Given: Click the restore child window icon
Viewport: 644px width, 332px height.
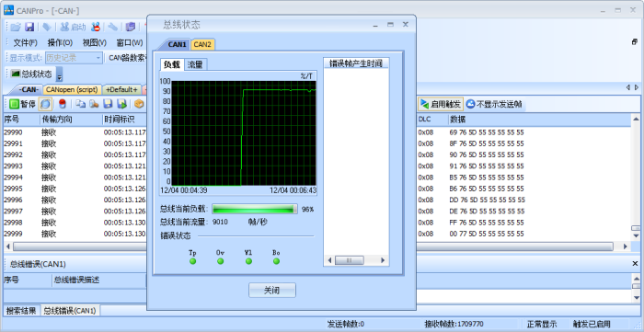Looking at the screenshot, I should [x=635, y=42].
